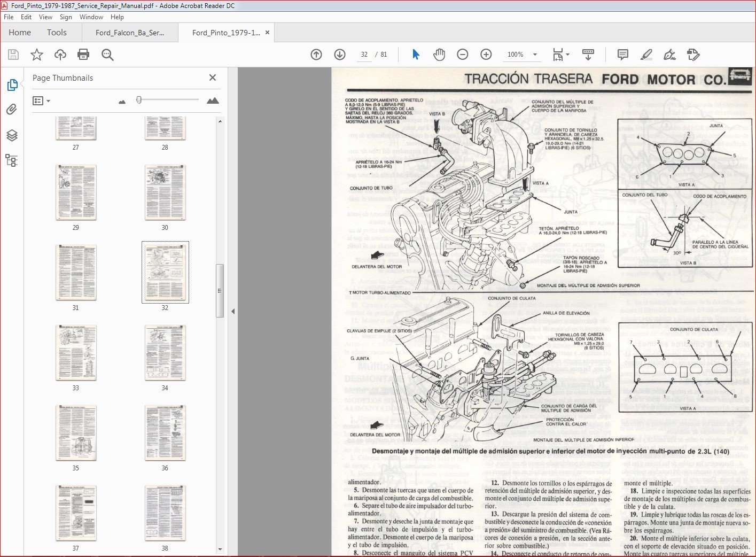Select page 30 thumbnail
Screen dimensions: 756x557
tap(165, 192)
